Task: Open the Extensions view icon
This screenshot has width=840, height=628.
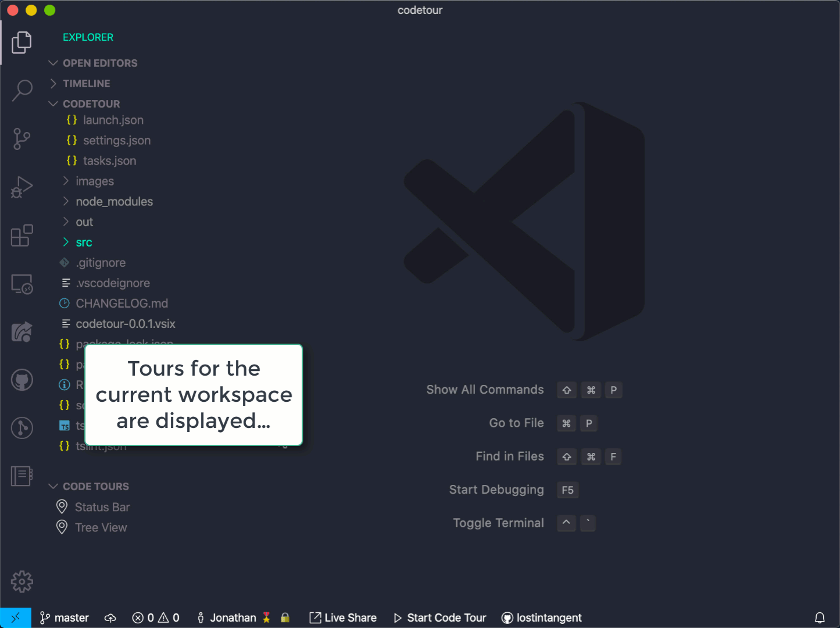Action: point(22,235)
